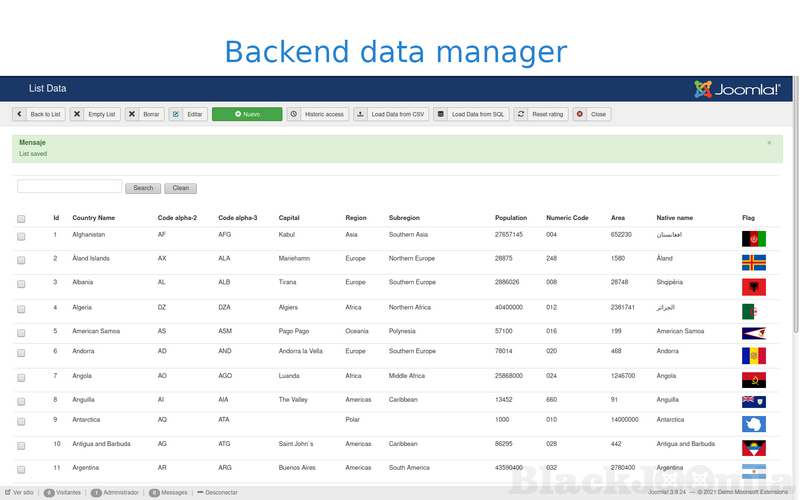The height and width of the screenshot is (500, 800).
Task: Open Historic access clock icon
Action: click(294, 114)
